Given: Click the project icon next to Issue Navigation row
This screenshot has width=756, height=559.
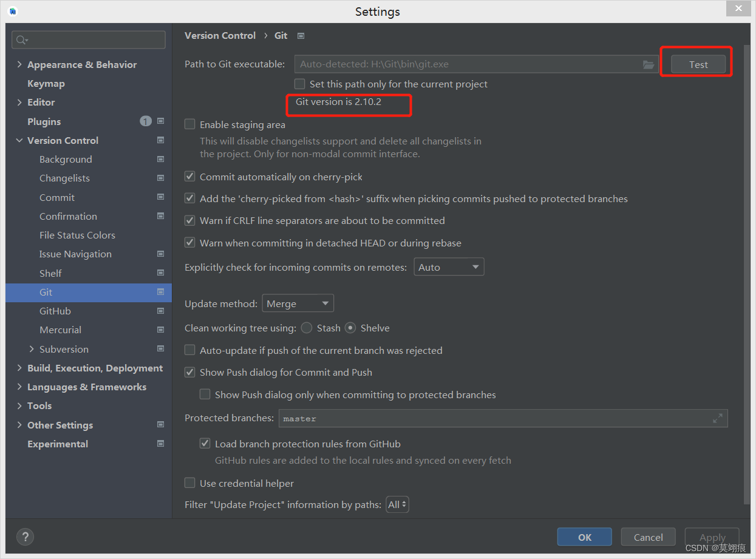Looking at the screenshot, I should coord(160,254).
